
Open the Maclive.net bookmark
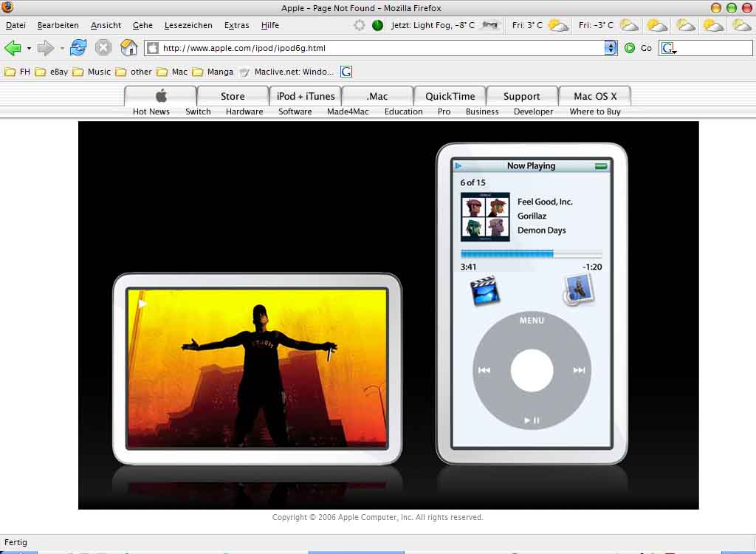(286, 72)
